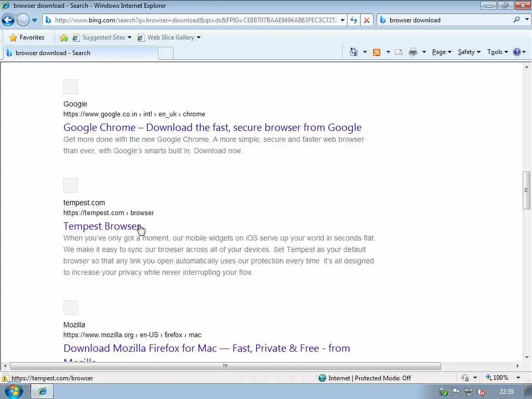Click the status bar warning icon
Screen dimensions: 532x399
[5, 378]
